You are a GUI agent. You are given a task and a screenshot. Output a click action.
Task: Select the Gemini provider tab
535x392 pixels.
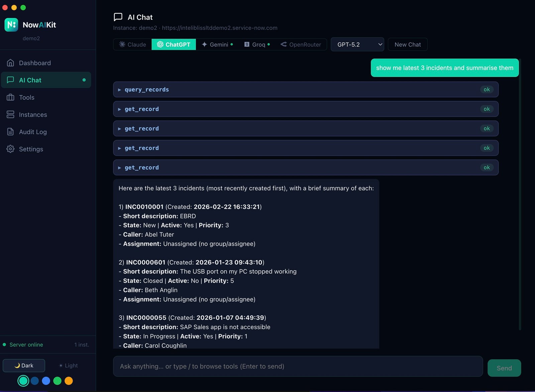coord(217,44)
